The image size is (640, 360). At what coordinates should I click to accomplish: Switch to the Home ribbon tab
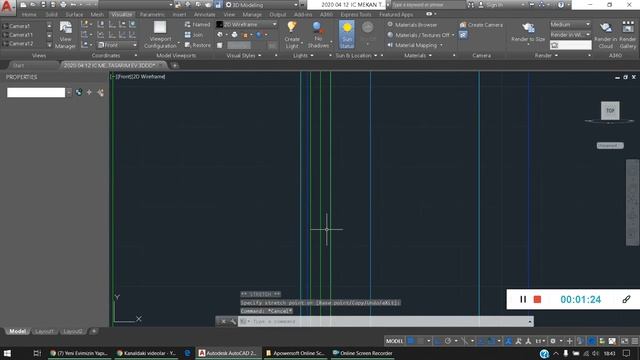[x=29, y=14]
